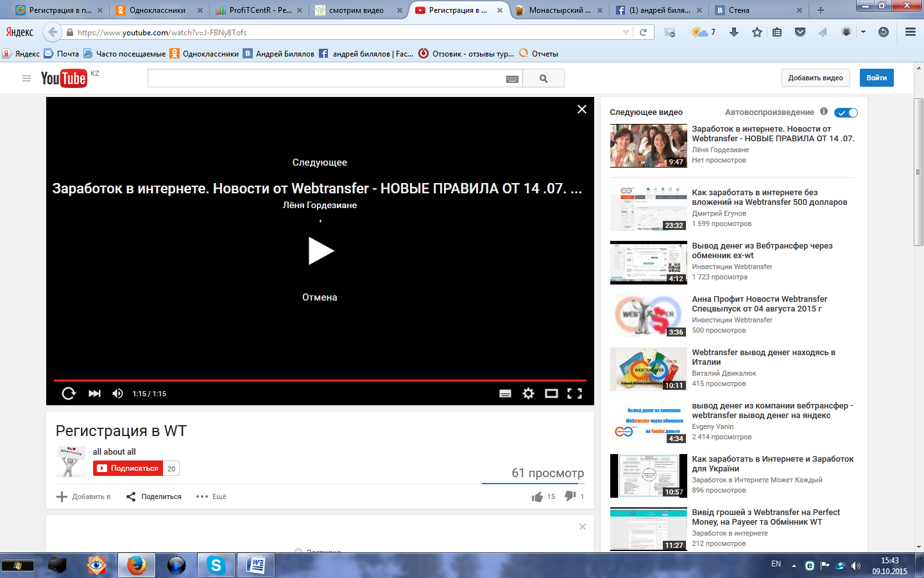Open the on-screen keyboard in search box
This screenshot has height=578, width=924.
pos(512,79)
